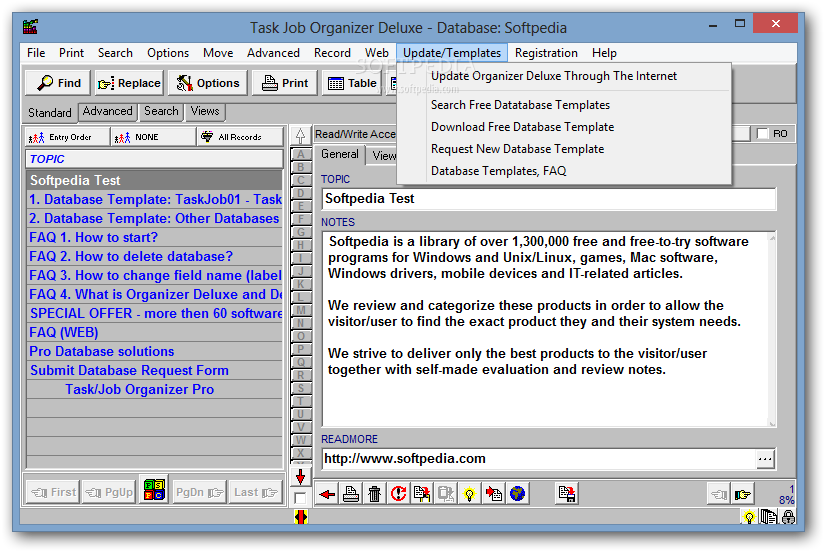Open the NONE secondary sort selector
This screenshot has height=552, width=825.
[x=153, y=137]
